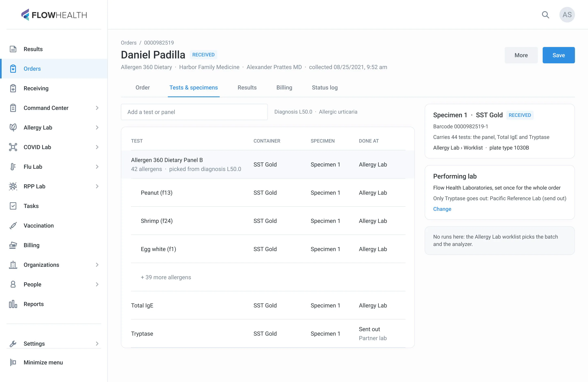Click the Receiving clipboard icon
The width and height of the screenshot is (588, 382).
tap(13, 88)
